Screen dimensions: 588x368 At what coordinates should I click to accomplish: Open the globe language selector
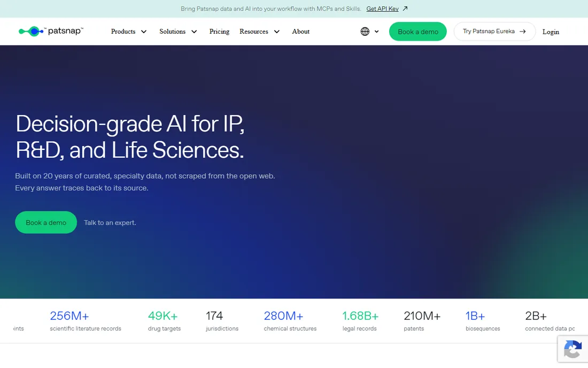365,32
